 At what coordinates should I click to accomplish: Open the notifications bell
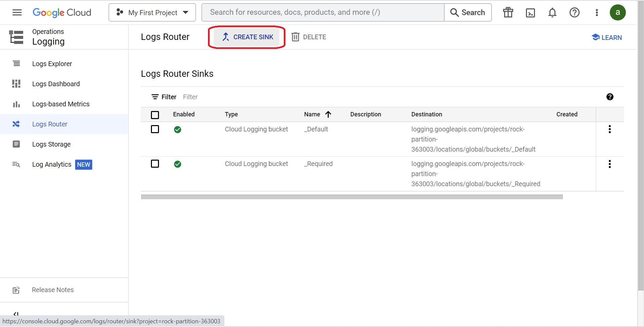point(552,12)
